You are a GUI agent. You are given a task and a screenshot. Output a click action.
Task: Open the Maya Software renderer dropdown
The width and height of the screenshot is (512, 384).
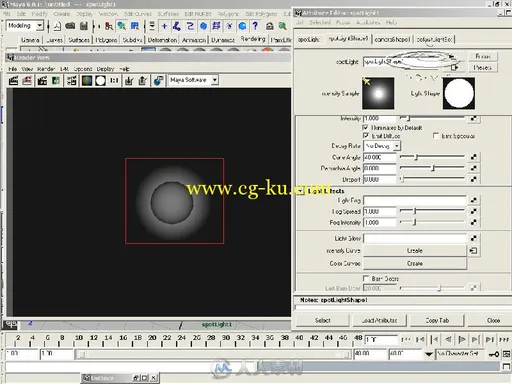pyautogui.click(x=193, y=80)
